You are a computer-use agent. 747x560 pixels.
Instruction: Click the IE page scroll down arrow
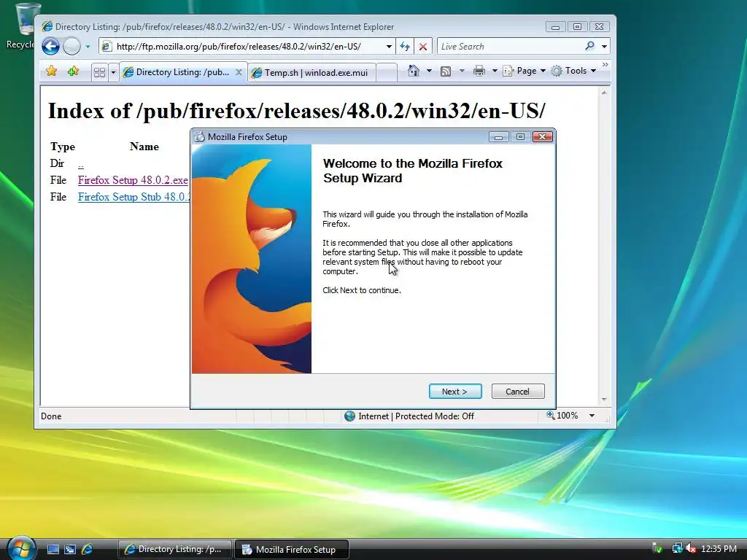[604, 400]
